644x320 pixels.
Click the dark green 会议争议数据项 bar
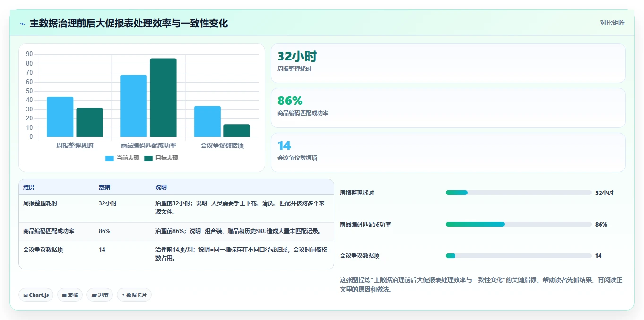point(237,131)
